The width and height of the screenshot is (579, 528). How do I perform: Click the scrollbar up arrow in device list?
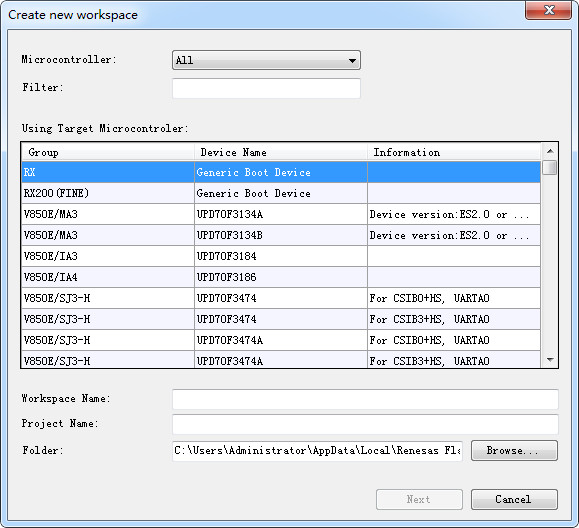550,151
